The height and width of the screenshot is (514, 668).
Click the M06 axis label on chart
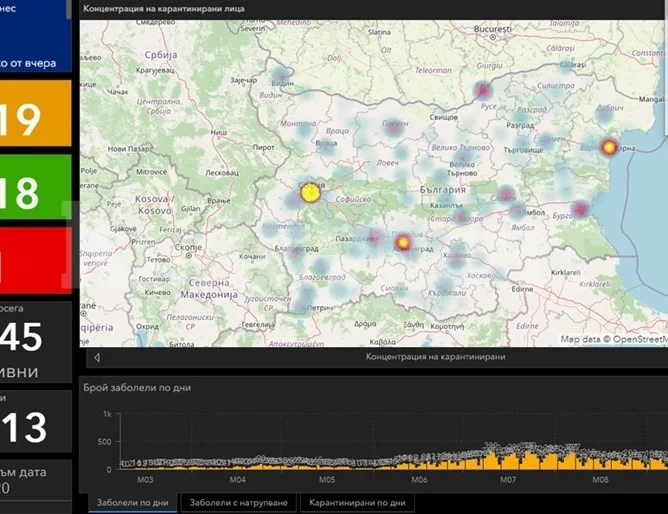(x=419, y=480)
